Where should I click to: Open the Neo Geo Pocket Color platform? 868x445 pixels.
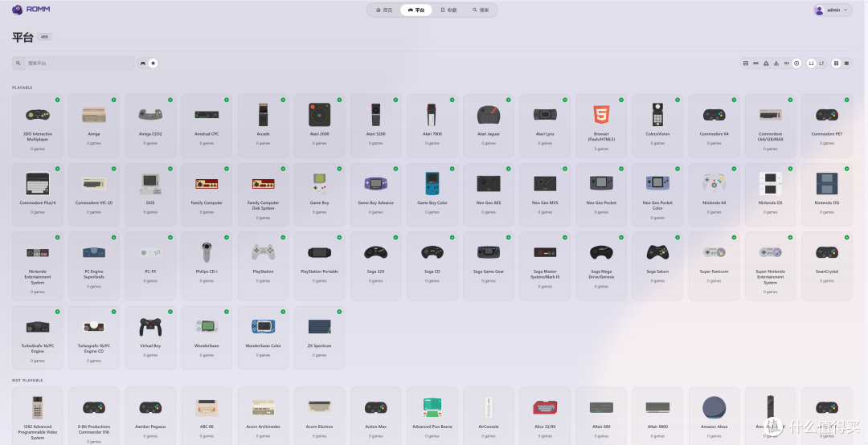[x=657, y=194]
